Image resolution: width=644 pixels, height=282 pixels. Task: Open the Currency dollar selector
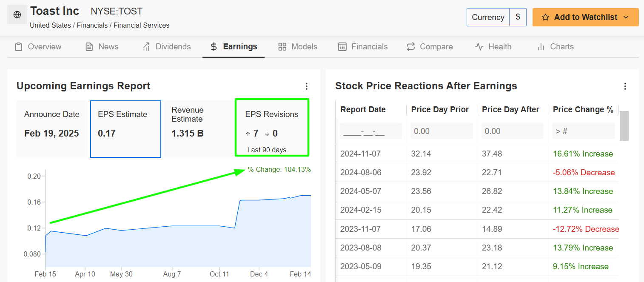(x=518, y=17)
